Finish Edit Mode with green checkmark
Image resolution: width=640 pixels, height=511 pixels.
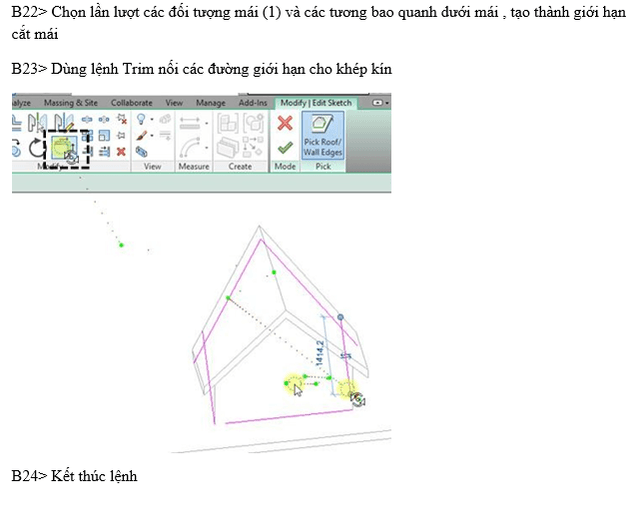(x=285, y=147)
